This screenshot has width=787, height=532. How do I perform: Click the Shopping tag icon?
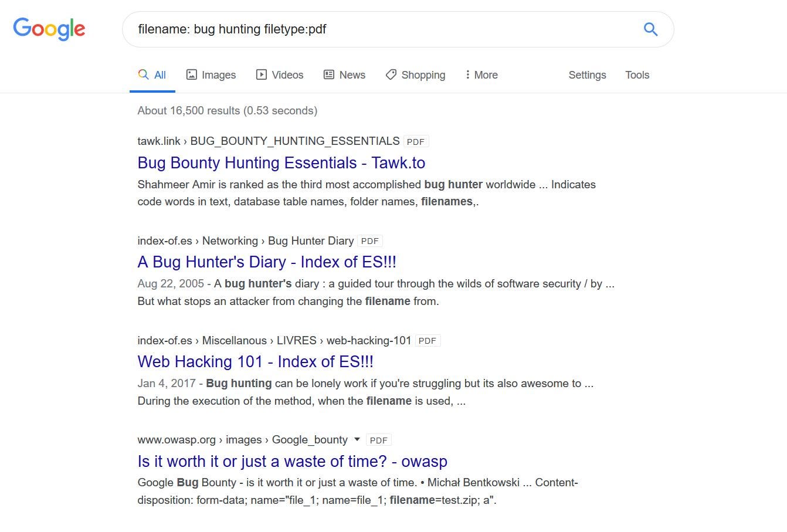pos(391,74)
